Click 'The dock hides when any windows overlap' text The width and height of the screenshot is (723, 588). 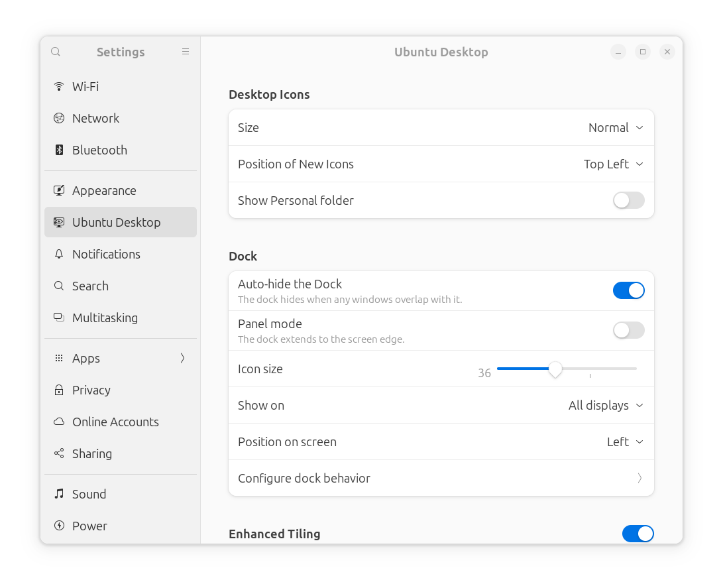[x=350, y=300]
